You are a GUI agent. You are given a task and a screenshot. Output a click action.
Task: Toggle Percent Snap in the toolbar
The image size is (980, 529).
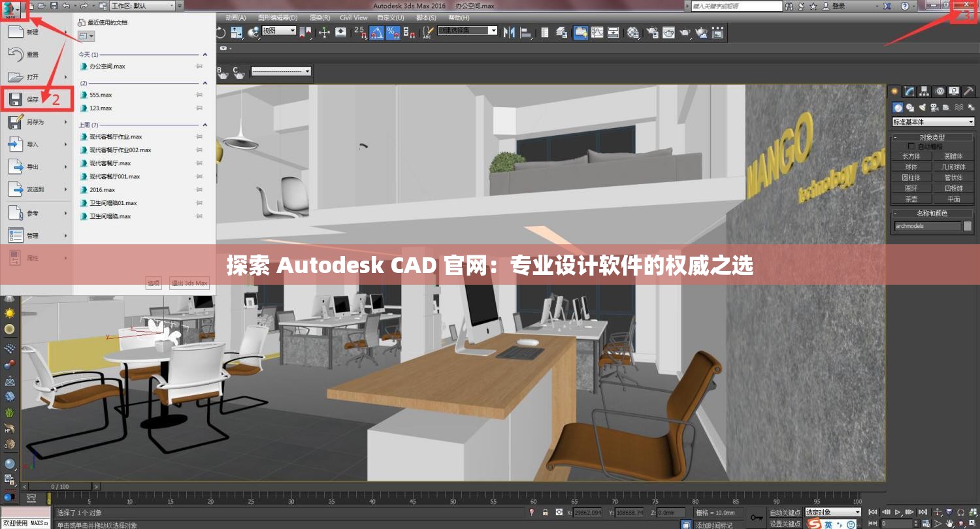tap(393, 31)
